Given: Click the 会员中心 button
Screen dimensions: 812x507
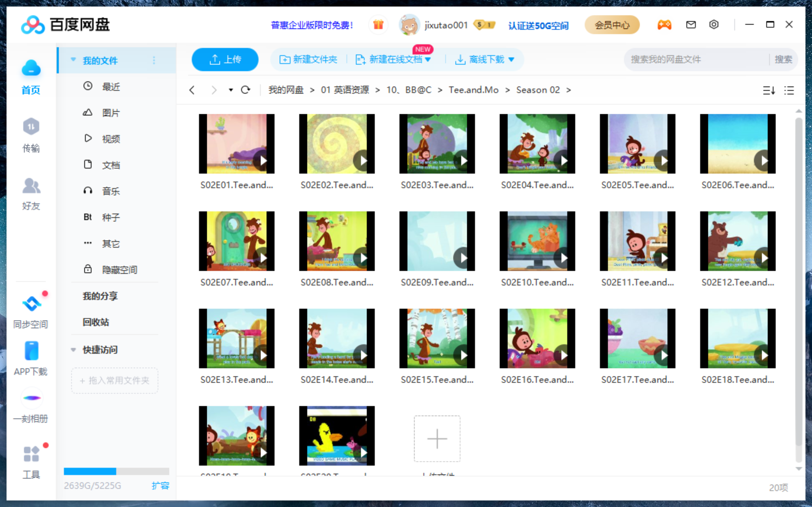Looking at the screenshot, I should click(x=612, y=25).
